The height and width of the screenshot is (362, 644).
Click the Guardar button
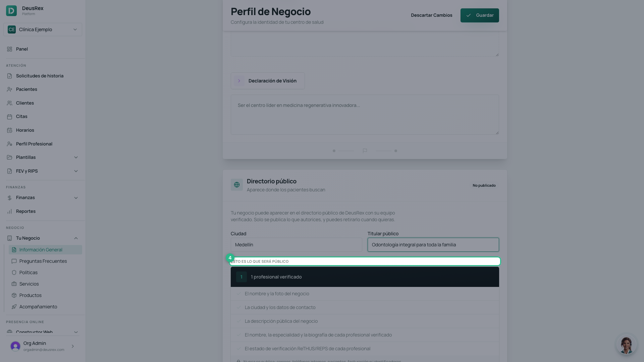tap(480, 15)
